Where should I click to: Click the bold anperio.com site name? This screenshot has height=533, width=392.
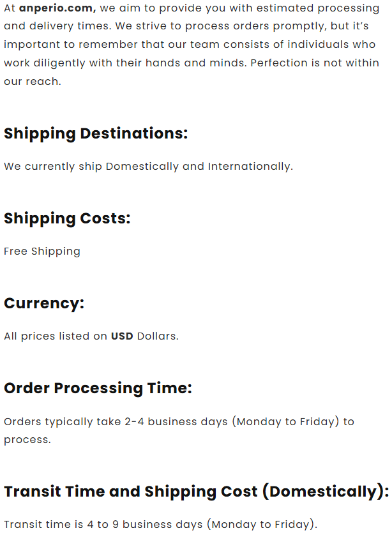pyautogui.click(x=57, y=8)
